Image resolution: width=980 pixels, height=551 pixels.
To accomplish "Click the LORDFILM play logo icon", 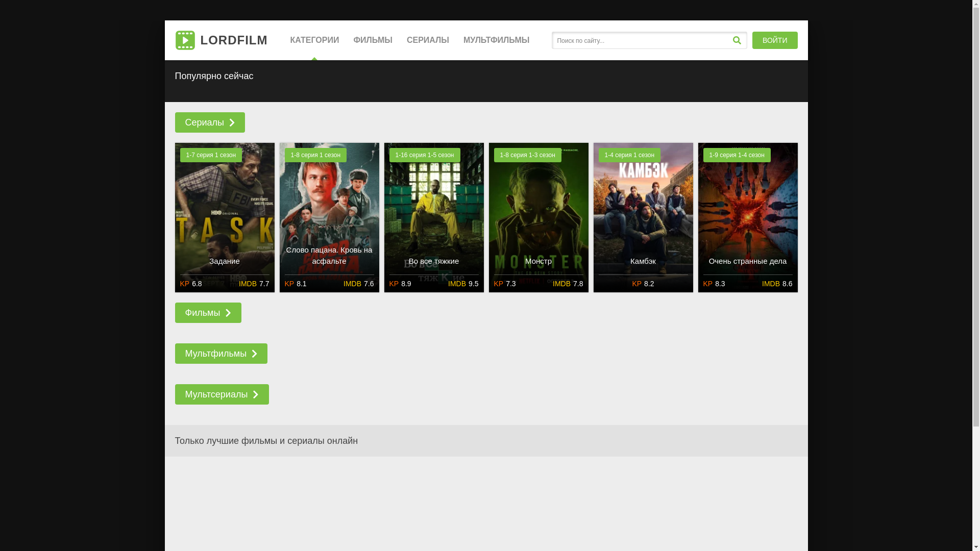I will [x=185, y=40].
